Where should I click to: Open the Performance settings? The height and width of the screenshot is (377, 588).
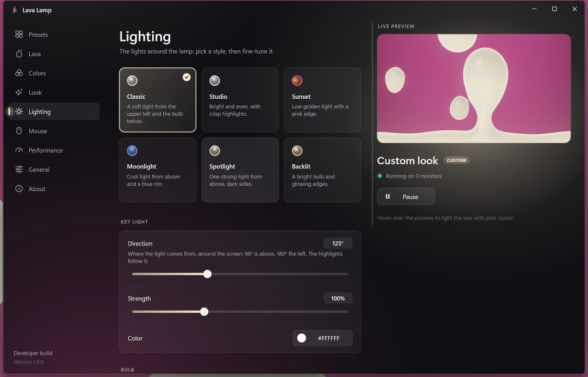pos(54,150)
